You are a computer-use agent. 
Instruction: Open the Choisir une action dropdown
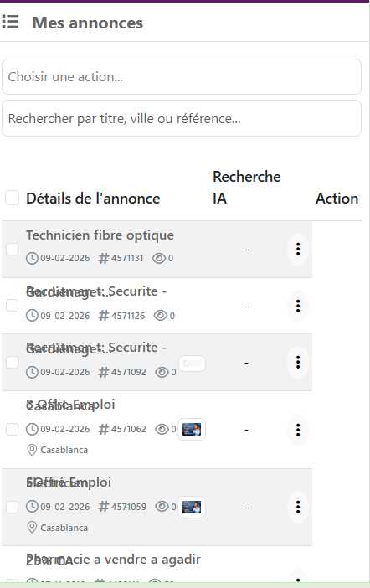[182, 77]
